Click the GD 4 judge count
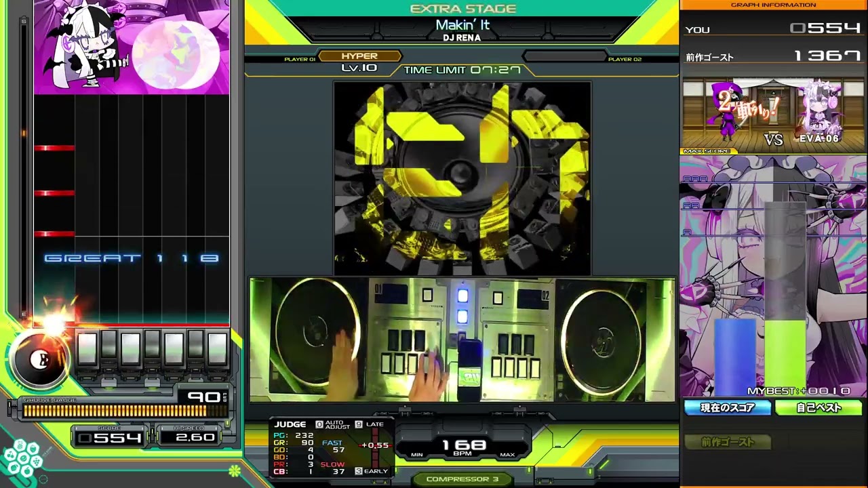The width and height of the screenshot is (868, 488). pos(294,450)
